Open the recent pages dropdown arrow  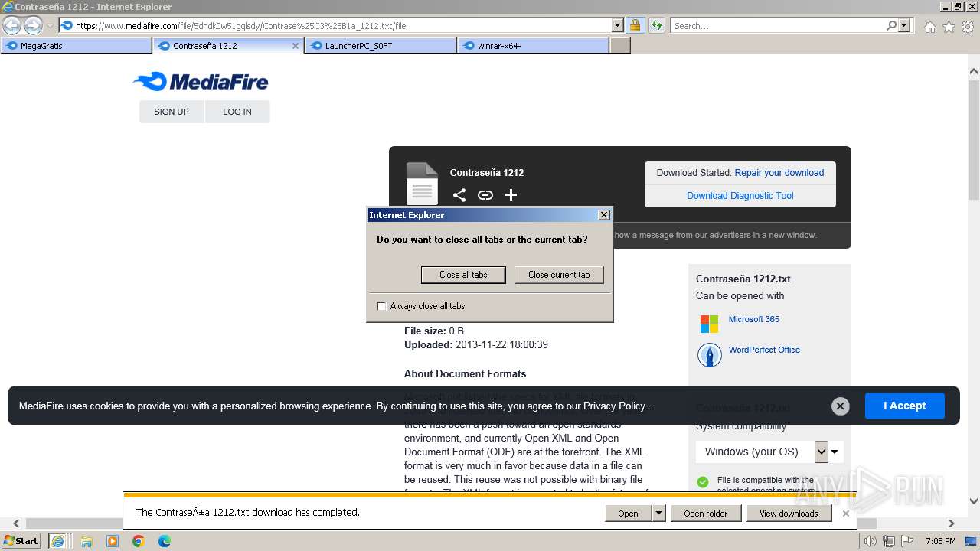tap(50, 26)
